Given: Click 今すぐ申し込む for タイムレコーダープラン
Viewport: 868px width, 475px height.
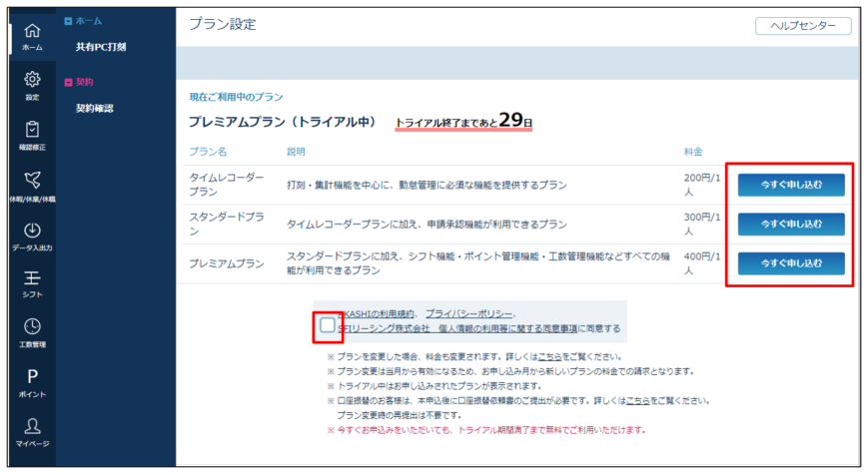Looking at the screenshot, I should pyautogui.click(x=791, y=185).
